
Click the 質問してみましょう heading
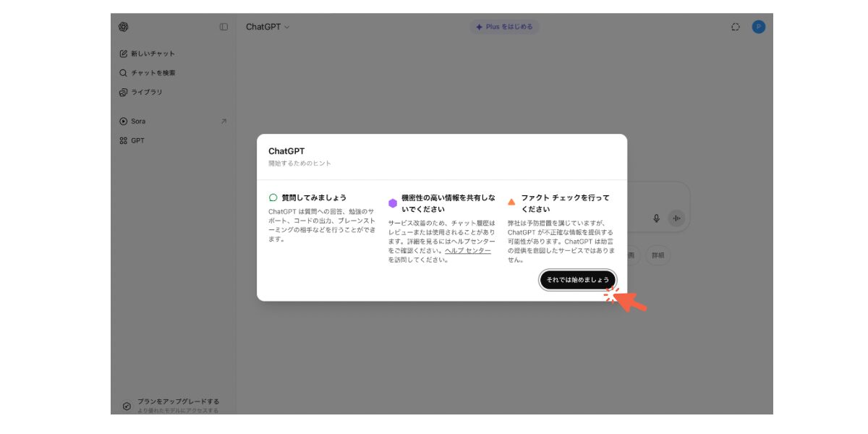[314, 197]
